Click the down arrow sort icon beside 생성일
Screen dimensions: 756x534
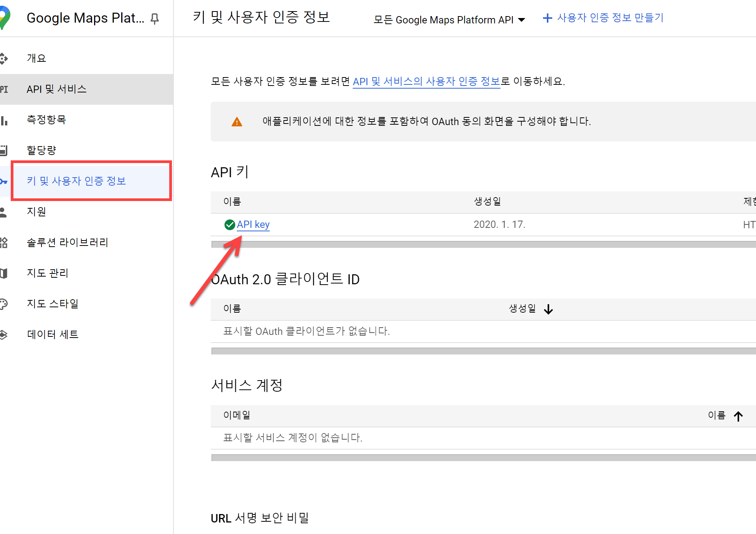(548, 309)
